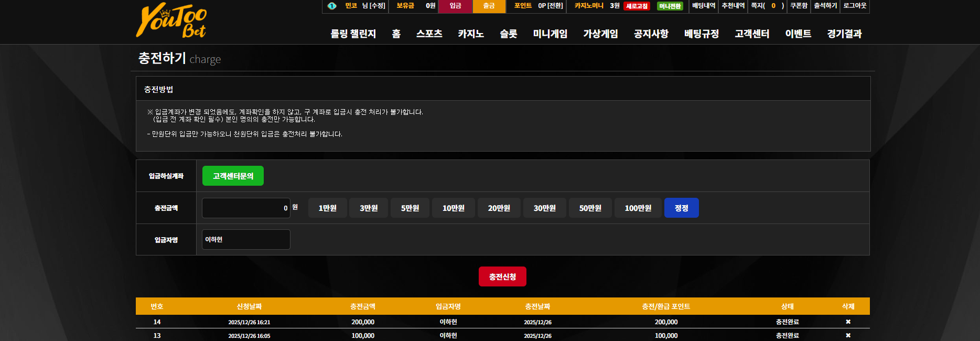Open the 카지노 menu
The image size is (980, 341).
471,34
